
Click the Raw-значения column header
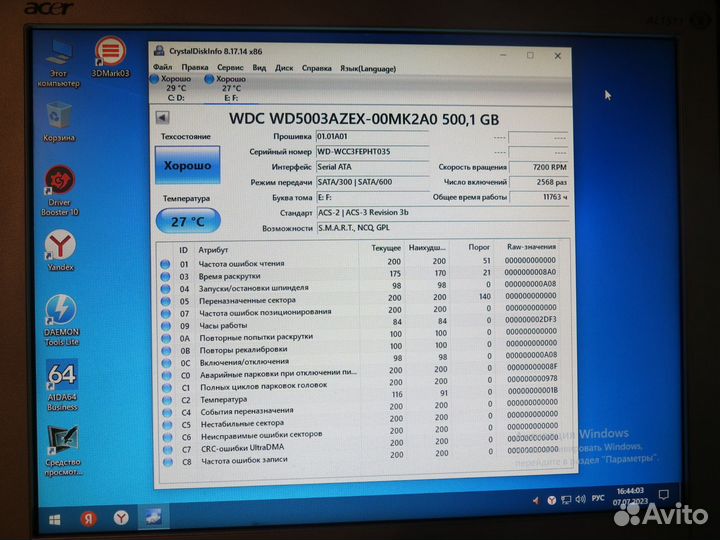531,247
